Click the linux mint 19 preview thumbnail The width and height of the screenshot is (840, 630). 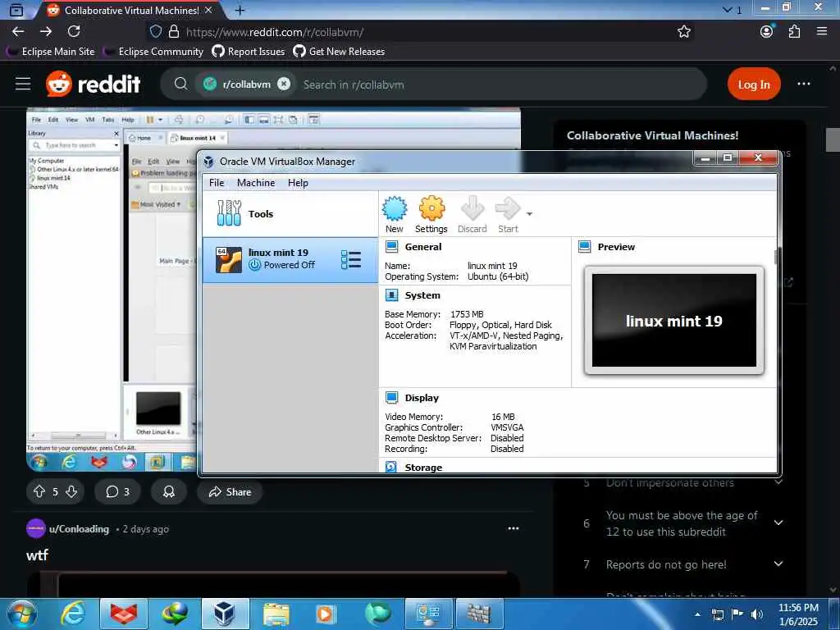coord(674,321)
